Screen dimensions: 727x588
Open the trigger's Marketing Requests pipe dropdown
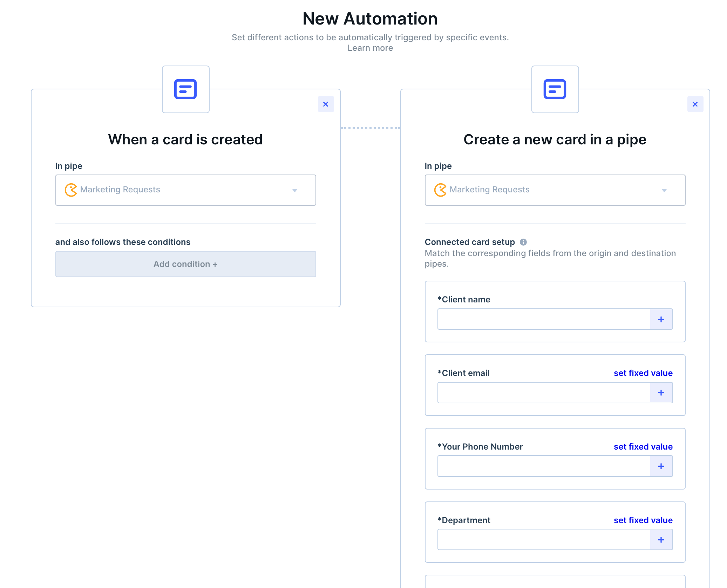(185, 190)
